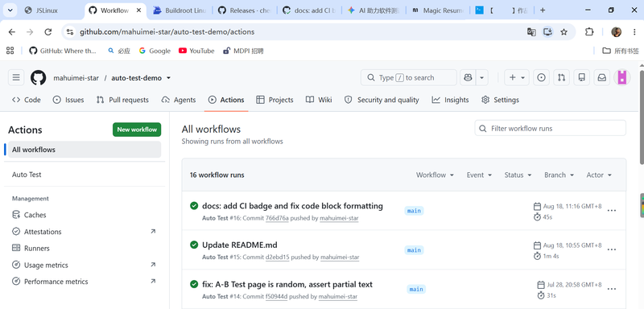Expand the Actor filter dropdown
This screenshot has width=644, height=309.
(x=599, y=175)
